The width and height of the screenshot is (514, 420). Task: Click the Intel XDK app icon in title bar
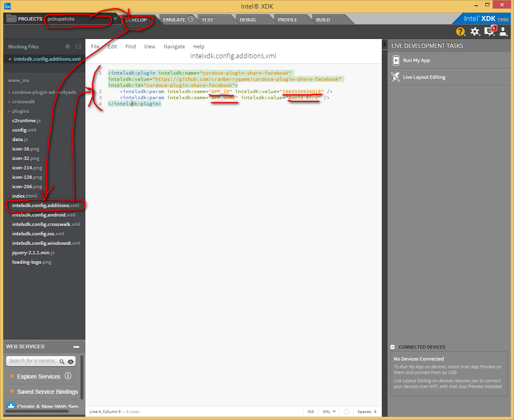pyautogui.click(x=7, y=6)
